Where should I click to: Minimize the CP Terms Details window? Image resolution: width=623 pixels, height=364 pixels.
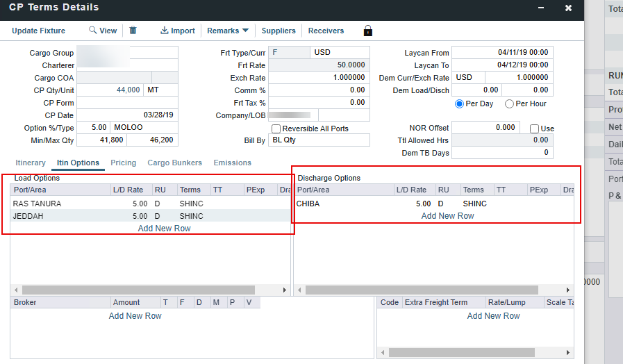point(541,8)
